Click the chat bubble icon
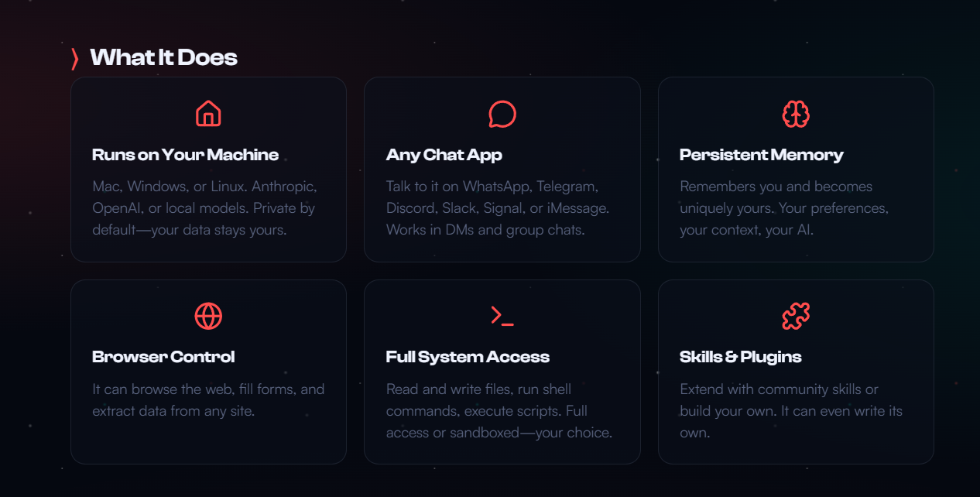 (502, 114)
